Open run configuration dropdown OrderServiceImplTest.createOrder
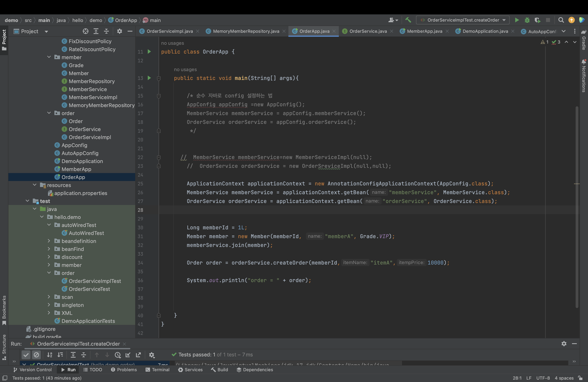 click(462, 20)
